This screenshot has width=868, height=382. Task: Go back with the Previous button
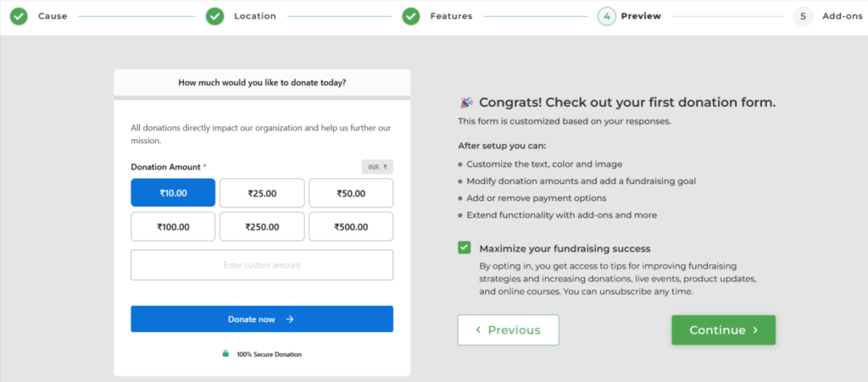tap(509, 330)
